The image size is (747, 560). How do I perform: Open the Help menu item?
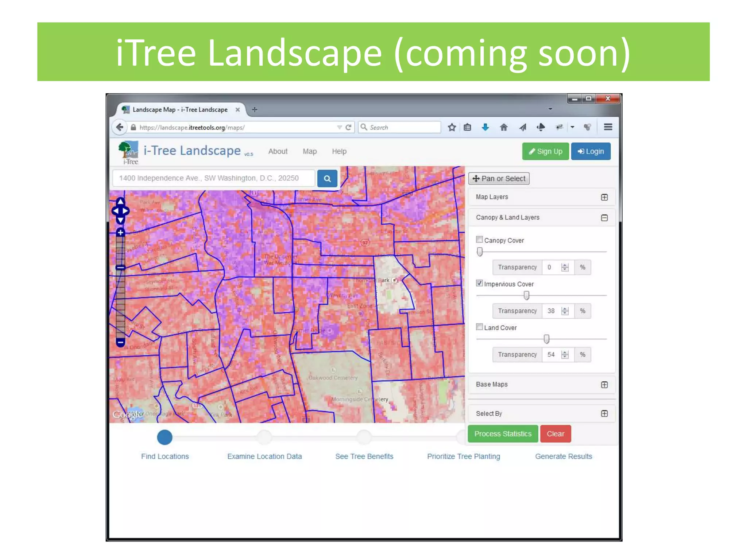339,151
